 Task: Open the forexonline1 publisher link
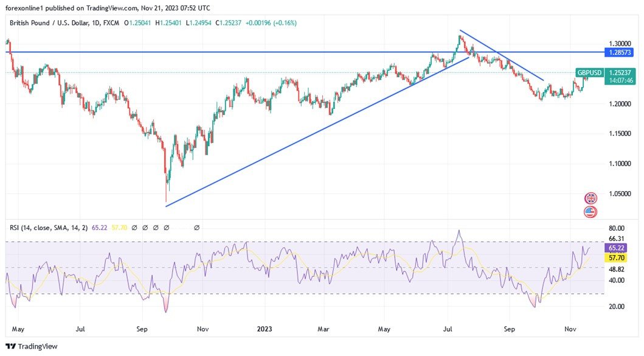(x=24, y=8)
